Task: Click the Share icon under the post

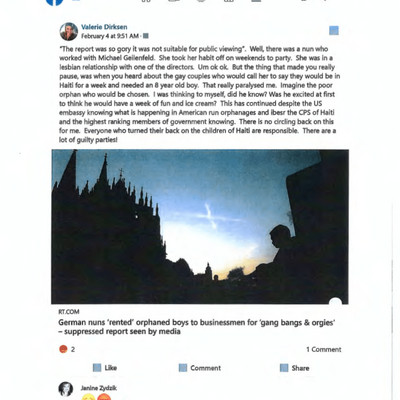Action: pyautogui.click(x=284, y=368)
